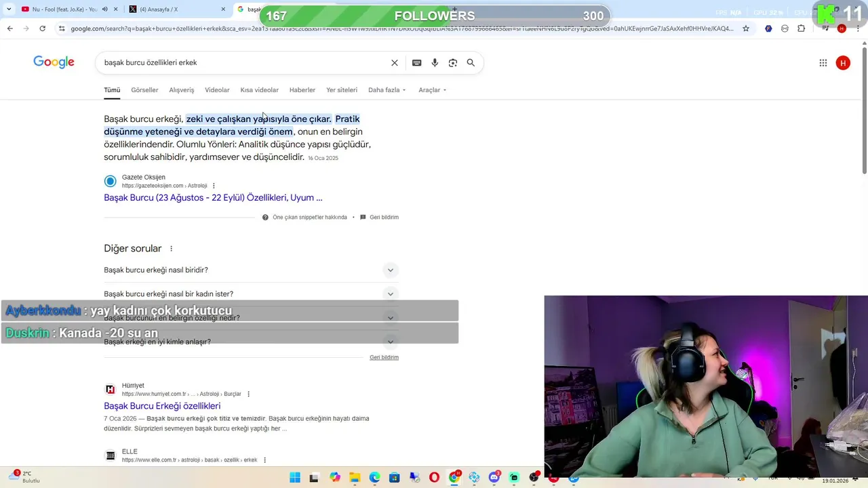Click Geri bildirim below the questions list
This screenshot has height=488, width=868.
coord(384,357)
